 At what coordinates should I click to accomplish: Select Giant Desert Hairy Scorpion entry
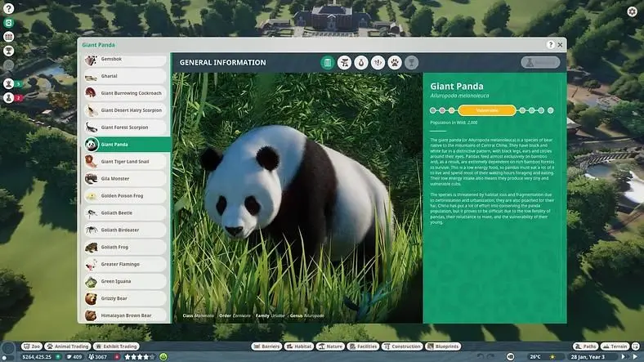[x=125, y=110]
